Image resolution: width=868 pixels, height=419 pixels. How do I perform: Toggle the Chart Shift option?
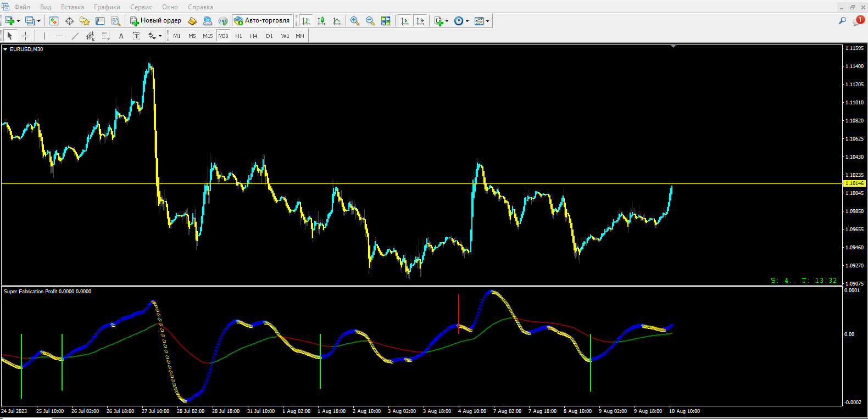tap(420, 21)
